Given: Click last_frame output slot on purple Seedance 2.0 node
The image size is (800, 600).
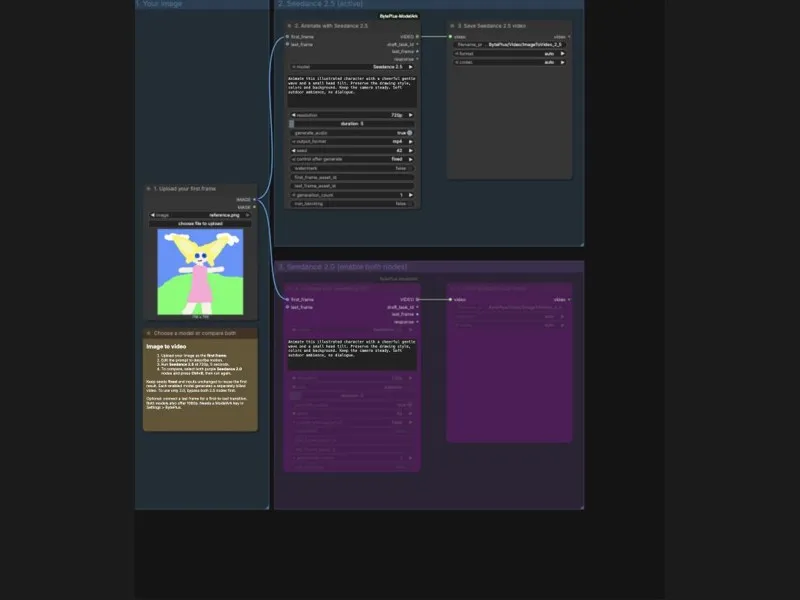Looking at the screenshot, I should [417, 314].
